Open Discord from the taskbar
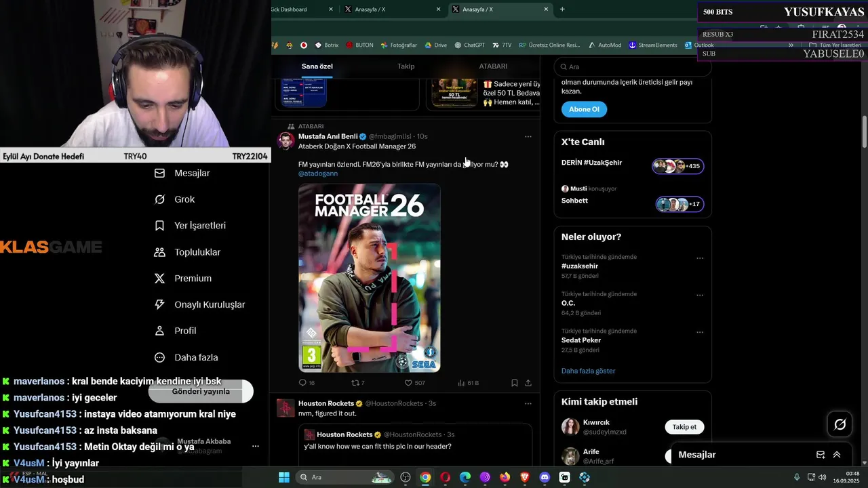868x488 pixels. point(545,477)
